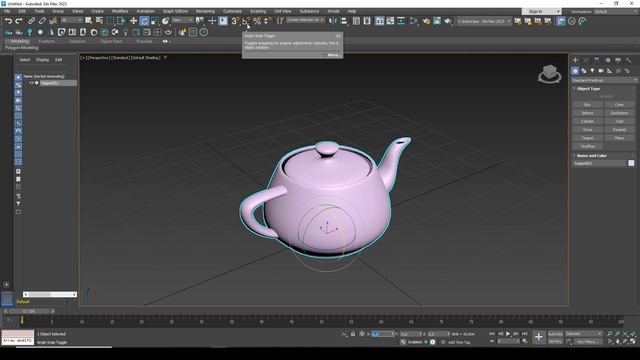
Task: Open the reference coordinate system dropdown
Action: (182, 20)
